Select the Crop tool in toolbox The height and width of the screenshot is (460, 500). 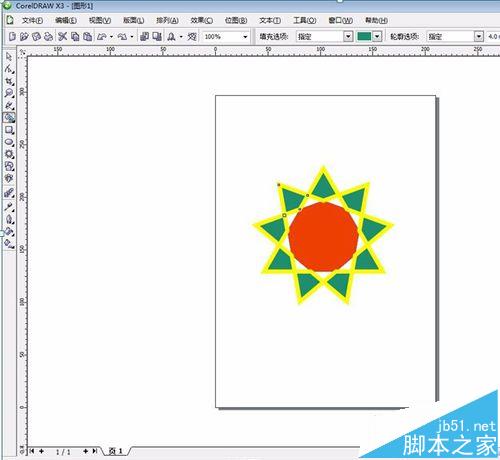(9, 81)
